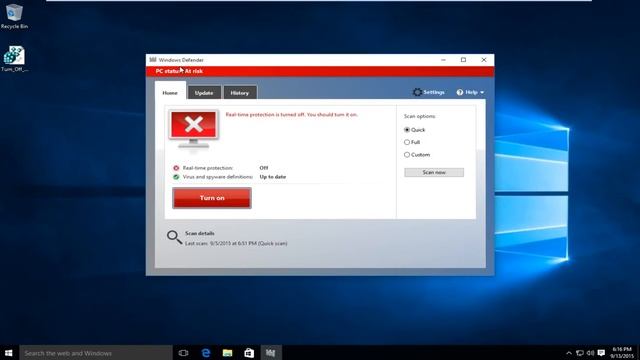640x360 pixels.
Task: Open File Explorer from the taskbar
Action: 227,353
